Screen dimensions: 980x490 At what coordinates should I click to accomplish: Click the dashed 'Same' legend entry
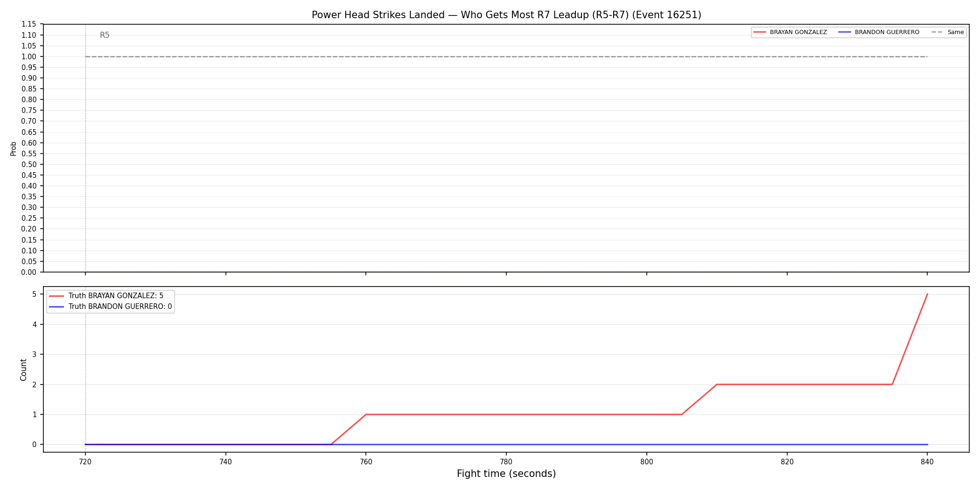click(947, 32)
